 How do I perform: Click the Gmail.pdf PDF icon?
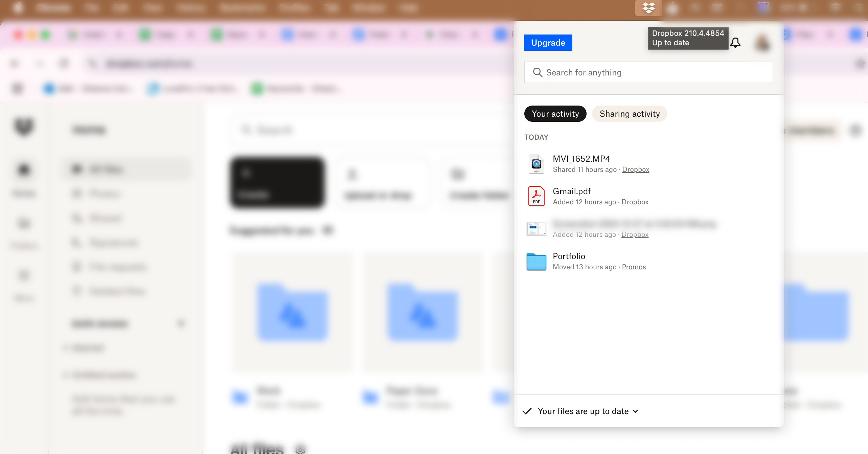click(x=536, y=196)
